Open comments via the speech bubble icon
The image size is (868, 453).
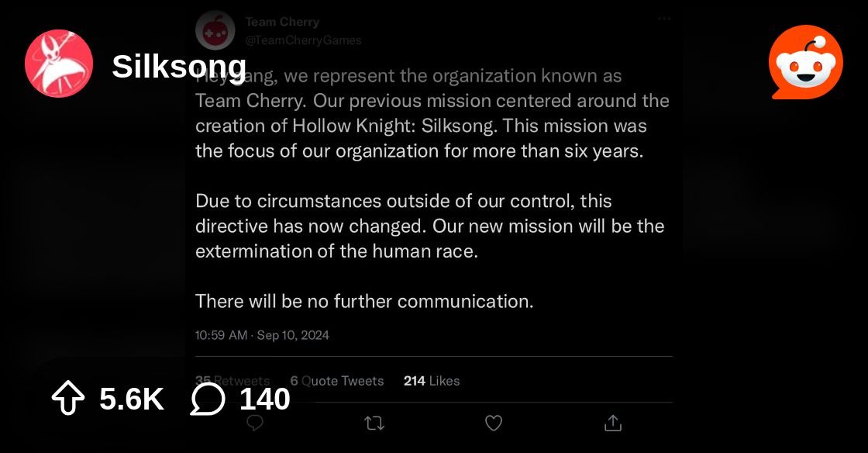coord(208,399)
